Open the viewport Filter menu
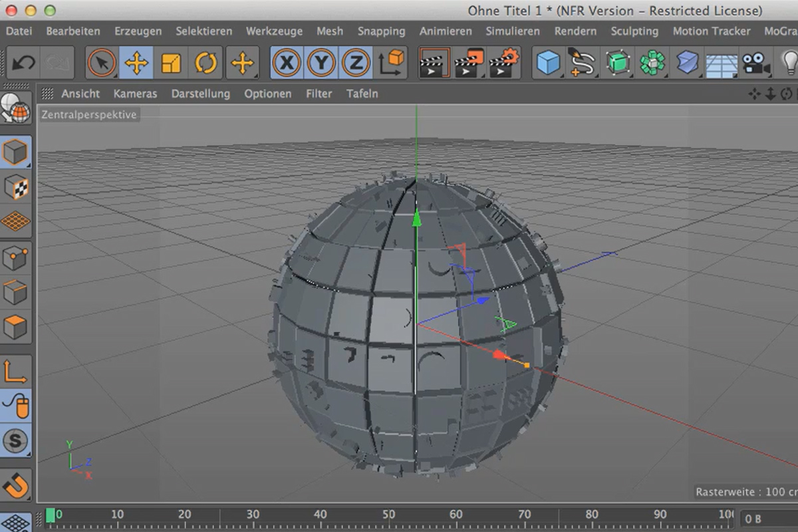This screenshot has height=532, width=798. [319, 94]
